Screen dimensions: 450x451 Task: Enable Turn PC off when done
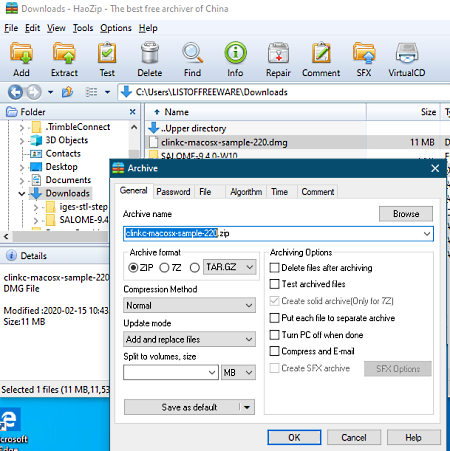274,334
